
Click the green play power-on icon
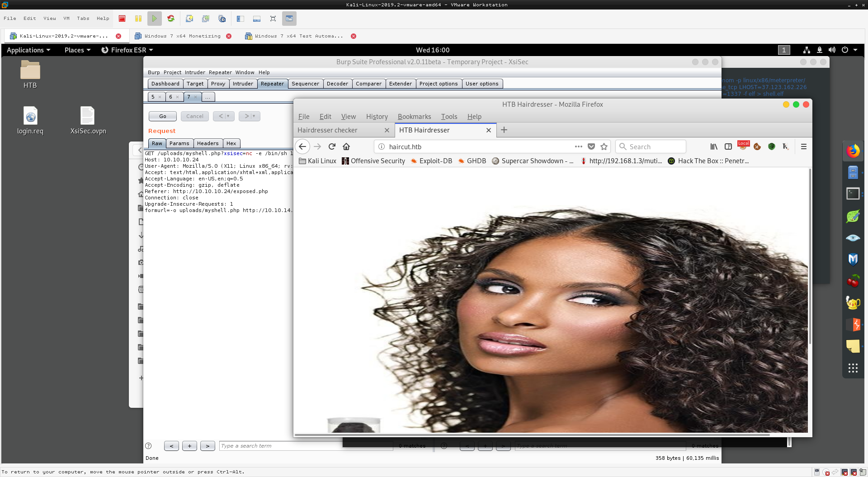[155, 19]
